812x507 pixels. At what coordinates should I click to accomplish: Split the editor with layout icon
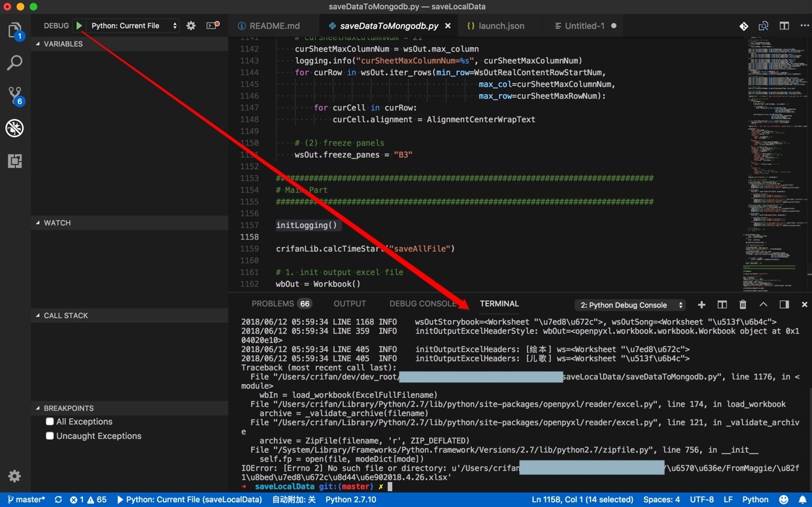[784, 26]
